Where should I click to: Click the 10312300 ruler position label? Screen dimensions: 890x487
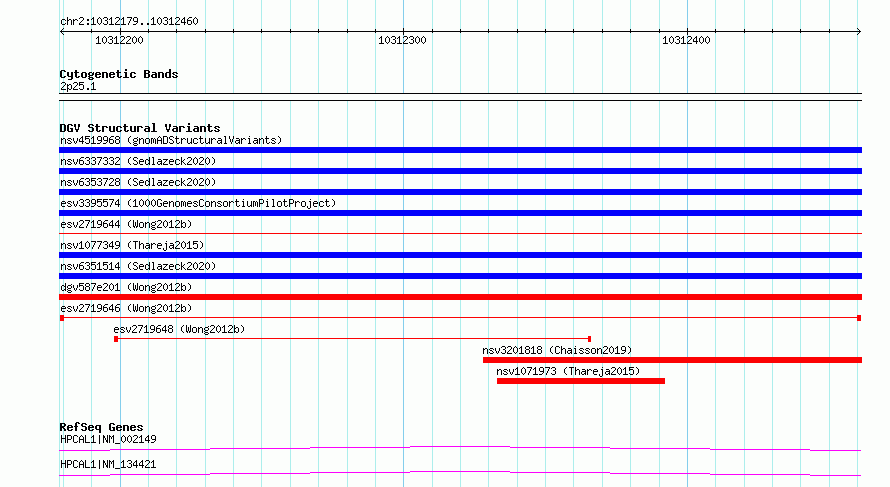pos(402,40)
